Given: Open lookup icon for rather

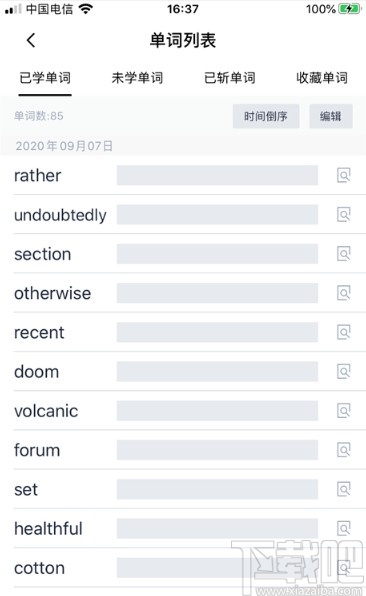Looking at the screenshot, I should click(344, 175).
